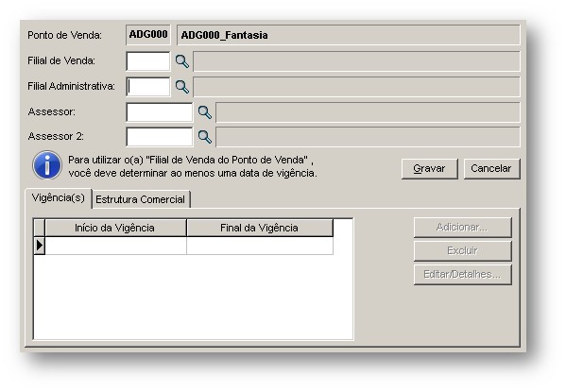Viewport: 566px width, 392px height.
Task: Focus the Assessor code input field
Action: point(160,112)
